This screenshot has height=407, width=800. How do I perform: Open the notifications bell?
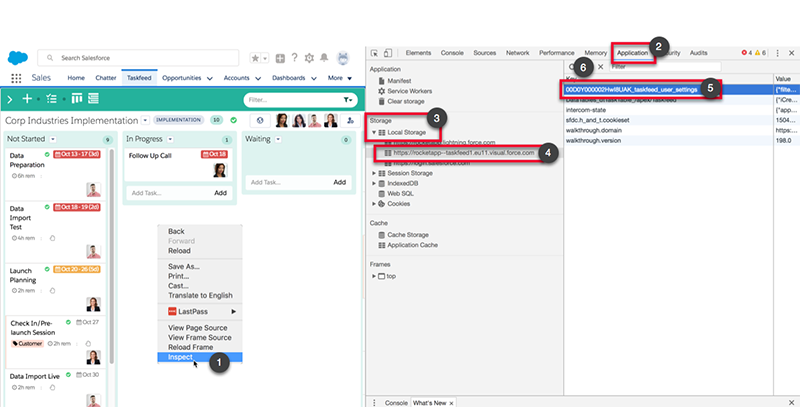324,58
